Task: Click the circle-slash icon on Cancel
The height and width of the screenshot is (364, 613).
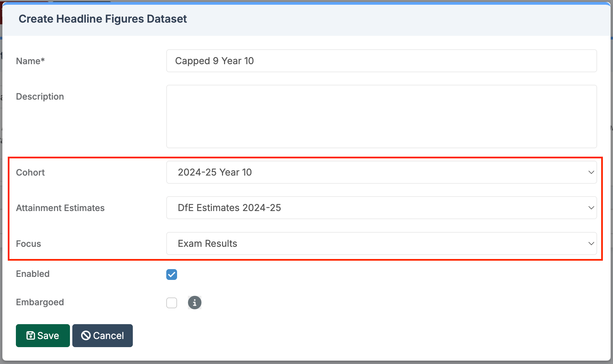Action: (x=86, y=335)
